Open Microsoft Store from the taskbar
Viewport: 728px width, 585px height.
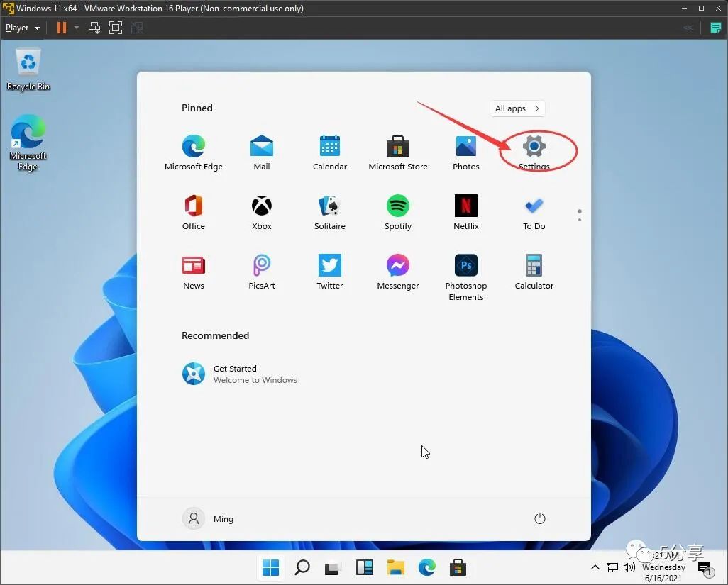coord(458,567)
